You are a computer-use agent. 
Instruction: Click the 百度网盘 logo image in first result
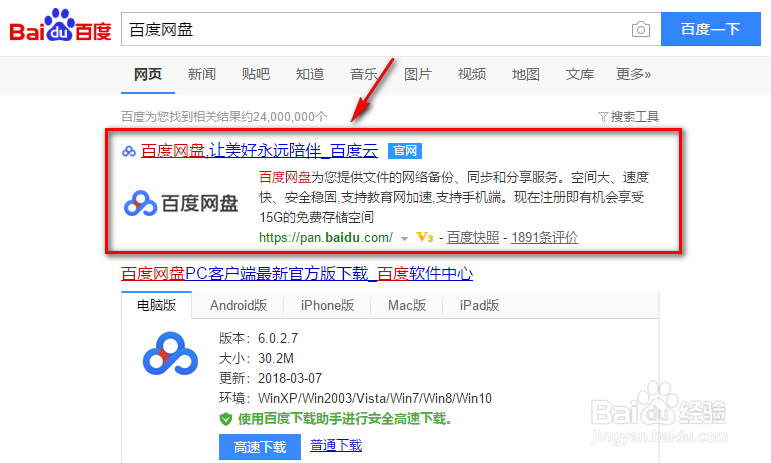(x=181, y=203)
